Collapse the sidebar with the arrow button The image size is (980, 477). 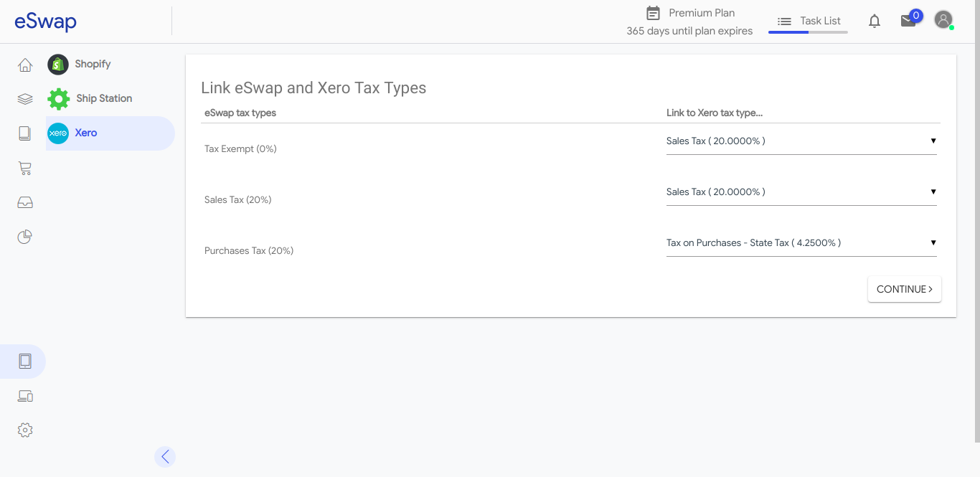(165, 456)
